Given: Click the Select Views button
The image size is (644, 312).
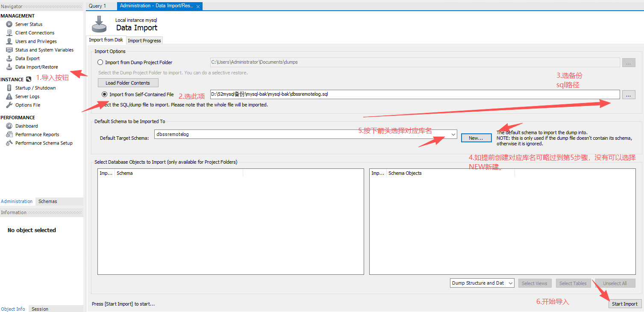Looking at the screenshot, I should [x=535, y=283].
